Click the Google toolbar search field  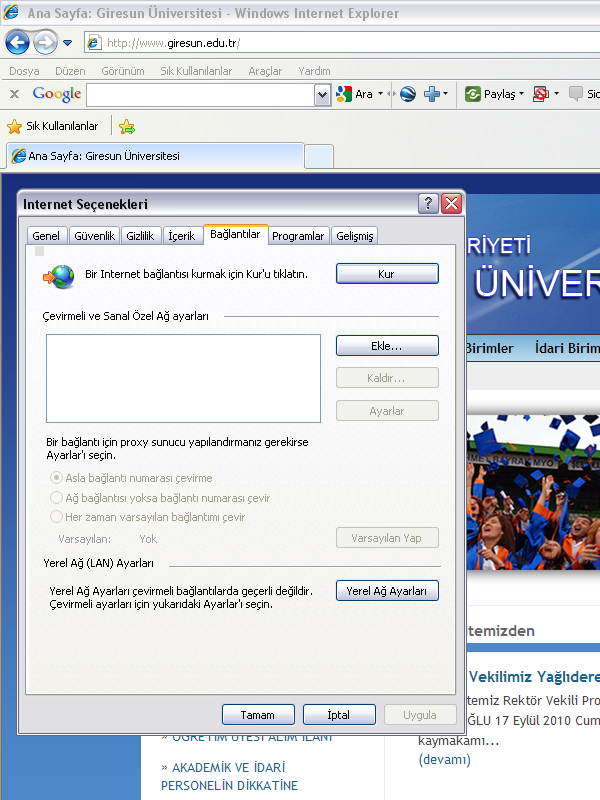[200, 94]
